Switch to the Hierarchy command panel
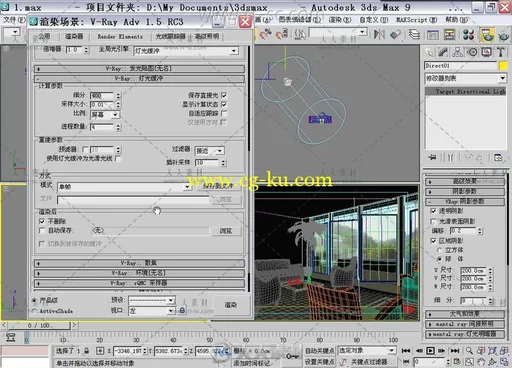512x368 pixels. 458,52
